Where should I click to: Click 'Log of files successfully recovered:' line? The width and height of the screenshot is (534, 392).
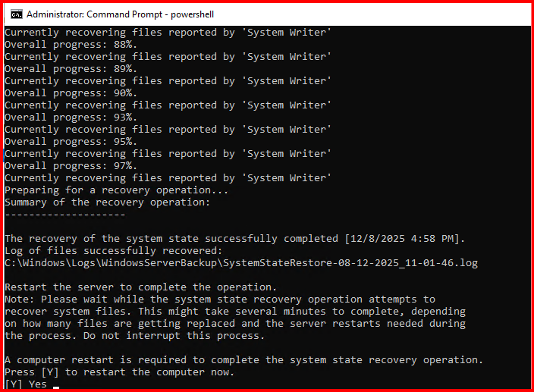113,251
